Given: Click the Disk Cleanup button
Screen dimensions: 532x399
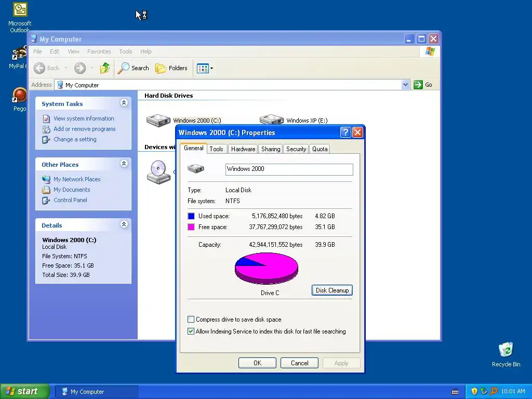Looking at the screenshot, I should pyautogui.click(x=332, y=290).
